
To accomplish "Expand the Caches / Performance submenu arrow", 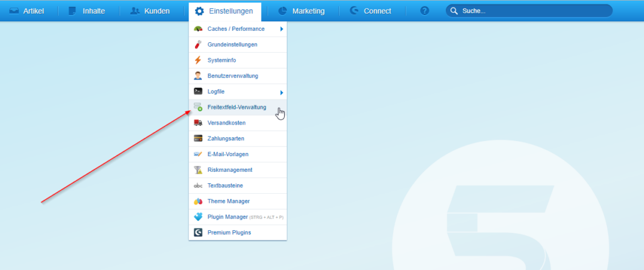I will coord(282,29).
